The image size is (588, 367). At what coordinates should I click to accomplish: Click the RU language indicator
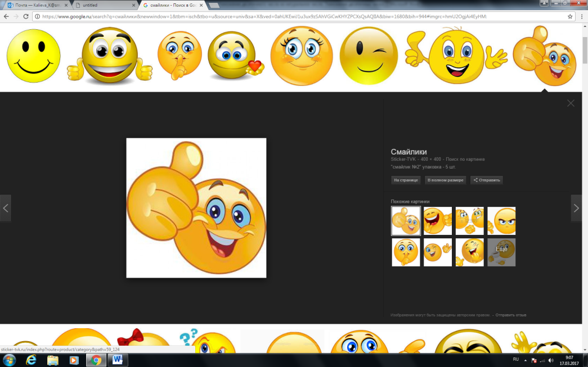[x=515, y=360]
